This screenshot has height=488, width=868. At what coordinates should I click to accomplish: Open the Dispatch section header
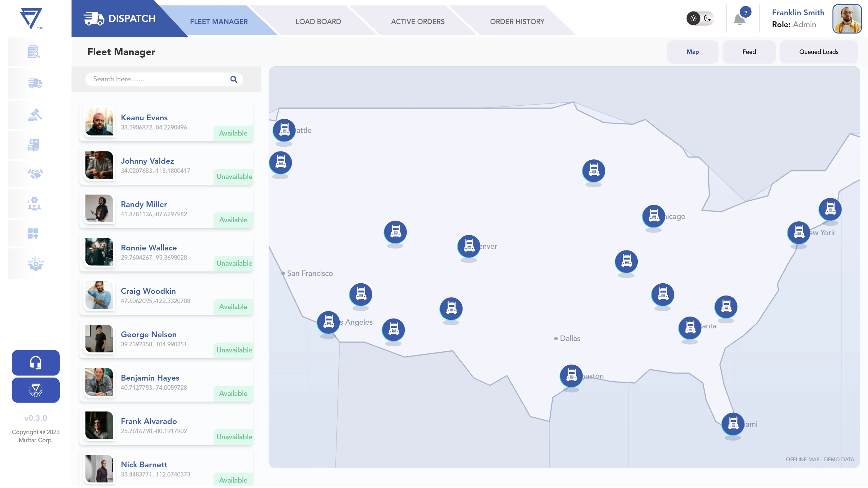(x=120, y=19)
